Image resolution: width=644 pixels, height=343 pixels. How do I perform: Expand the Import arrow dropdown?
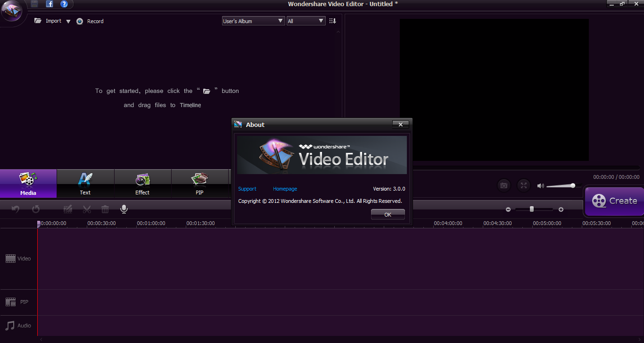(x=68, y=21)
